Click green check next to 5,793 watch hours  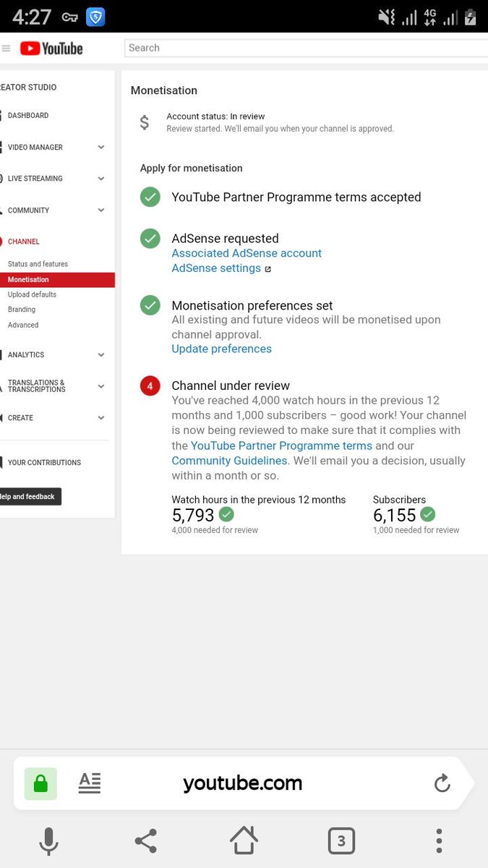tap(226, 514)
